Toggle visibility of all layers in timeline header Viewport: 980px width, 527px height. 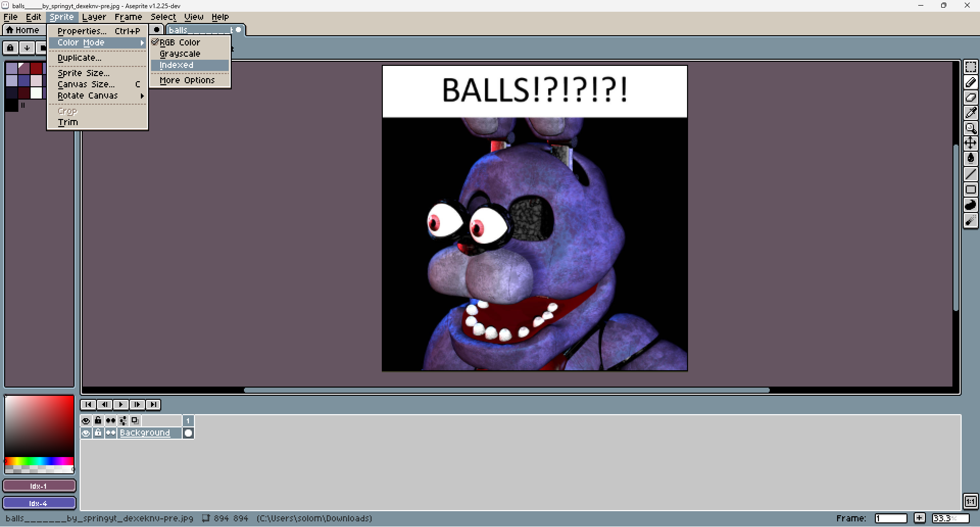[86, 420]
